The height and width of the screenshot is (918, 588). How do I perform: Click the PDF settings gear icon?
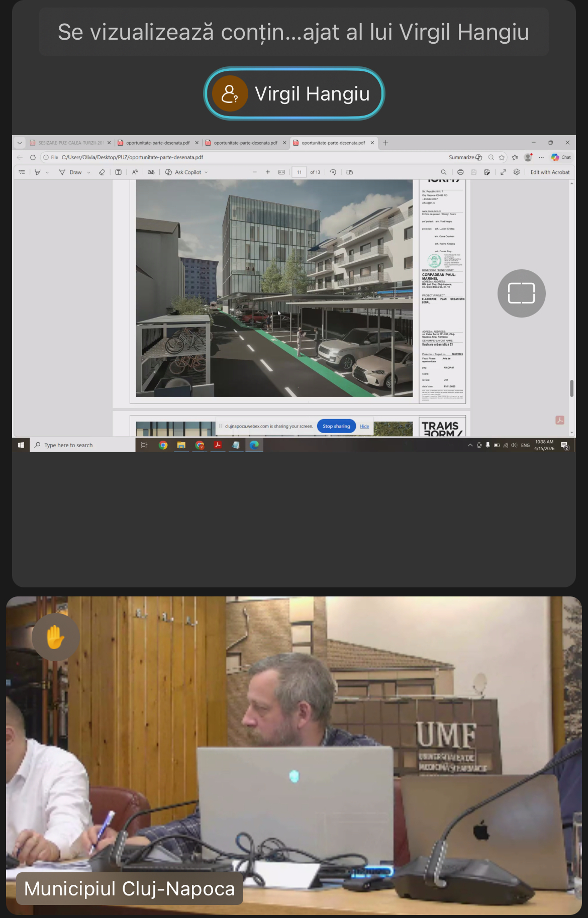coord(517,172)
